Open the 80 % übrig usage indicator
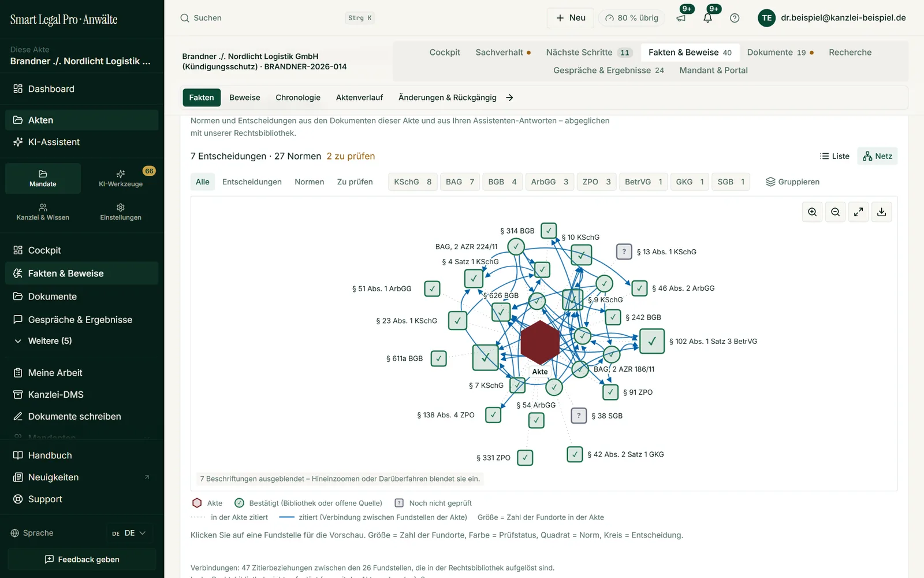The image size is (924, 578). [632, 18]
